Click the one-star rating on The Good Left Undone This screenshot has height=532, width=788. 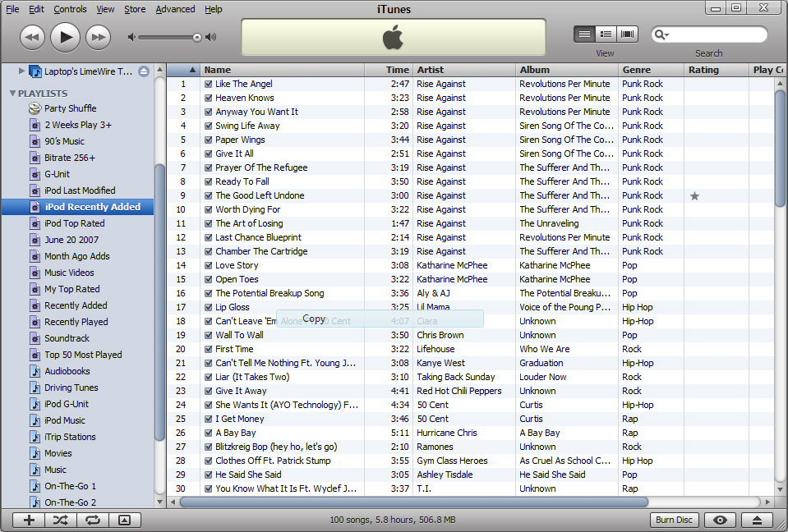pyautogui.click(x=694, y=195)
